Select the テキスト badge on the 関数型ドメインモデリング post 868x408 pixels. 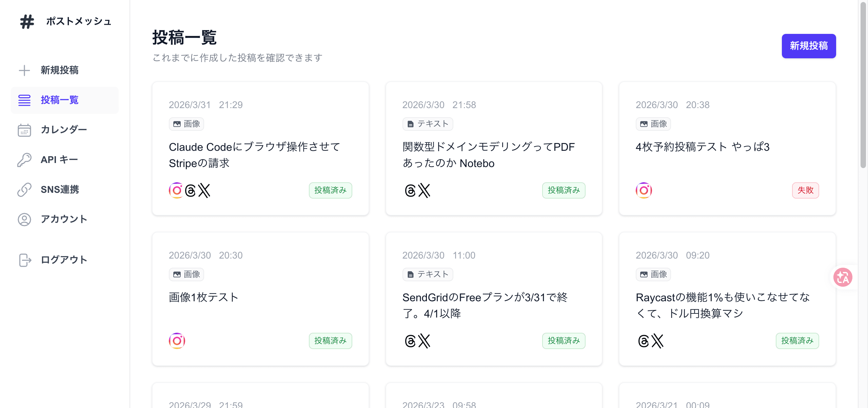click(428, 124)
